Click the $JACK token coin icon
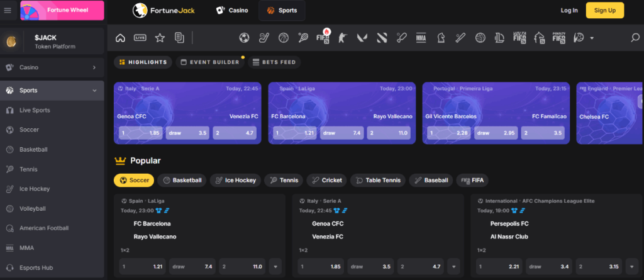Screen dimensions: 644x280 click(11, 42)
